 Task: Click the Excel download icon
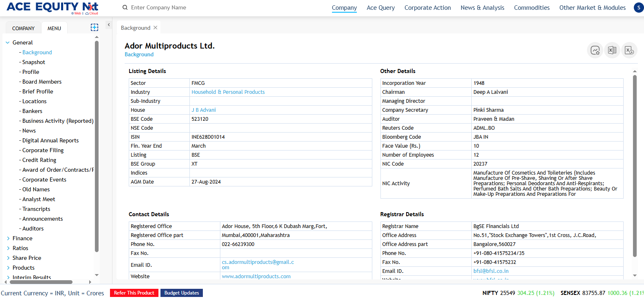point(629,50)
